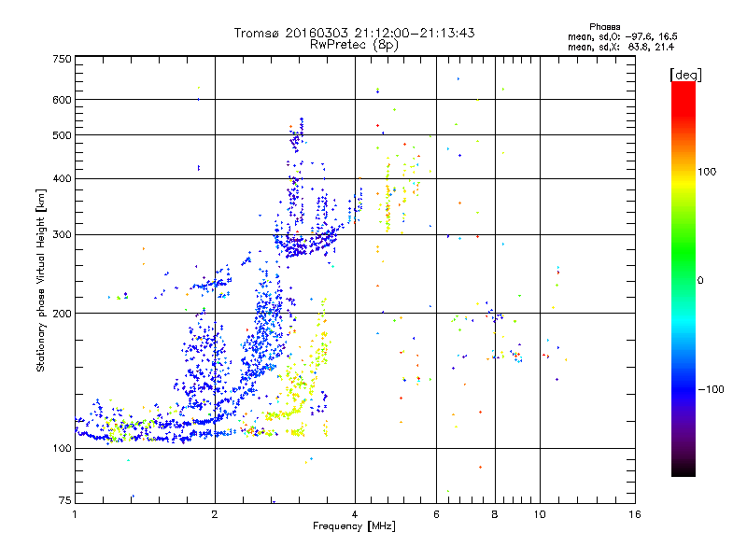This screenshot has height=560, width=747.
Task: Select the 'mean, sd,O: -97.6, 16.5' line
Action: [623, 36]
